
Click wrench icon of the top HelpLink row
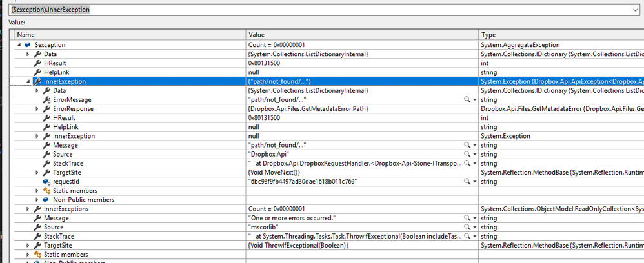point(37,72)
